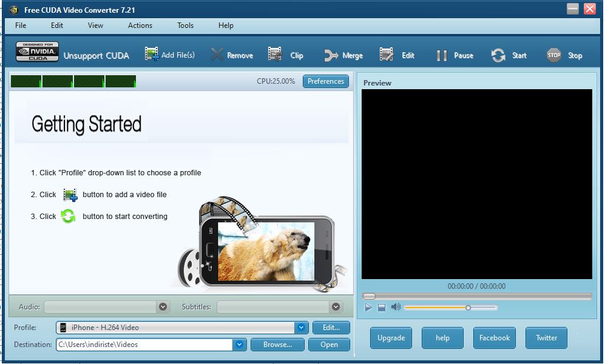Expand the Destination dropdown arrow
This screenshot has height=364, width=605.
tap(239, 345)
